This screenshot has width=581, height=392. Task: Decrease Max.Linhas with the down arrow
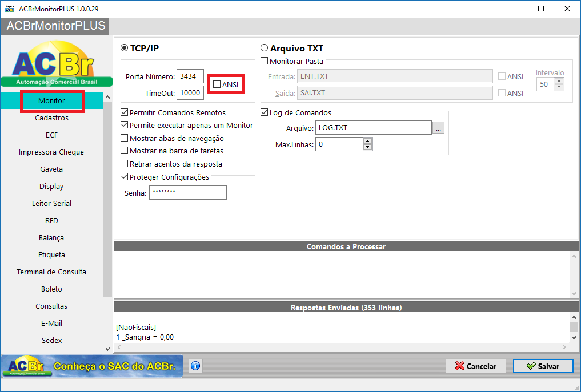[367, 147]
